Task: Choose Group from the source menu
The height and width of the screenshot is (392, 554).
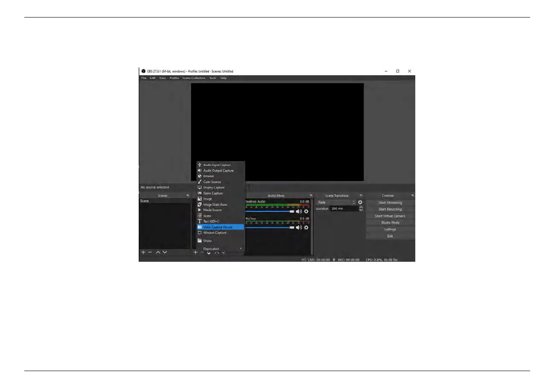Action: coord(221,241)
